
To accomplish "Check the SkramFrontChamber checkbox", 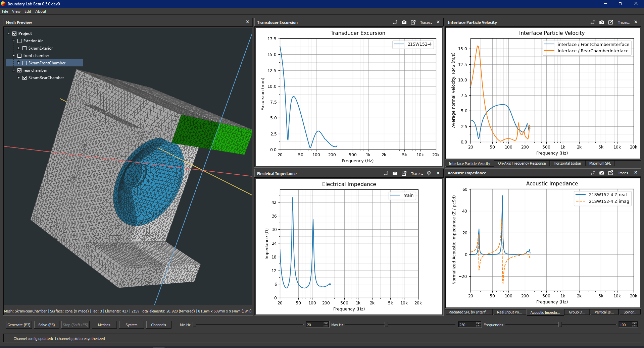I will 24,63.
